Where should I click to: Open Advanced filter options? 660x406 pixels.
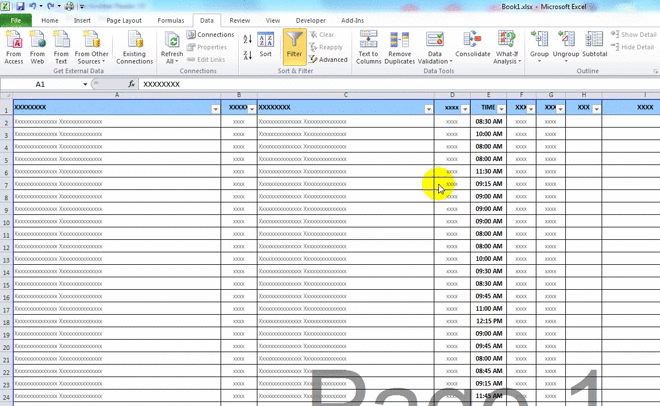click(x=328, y=59)
